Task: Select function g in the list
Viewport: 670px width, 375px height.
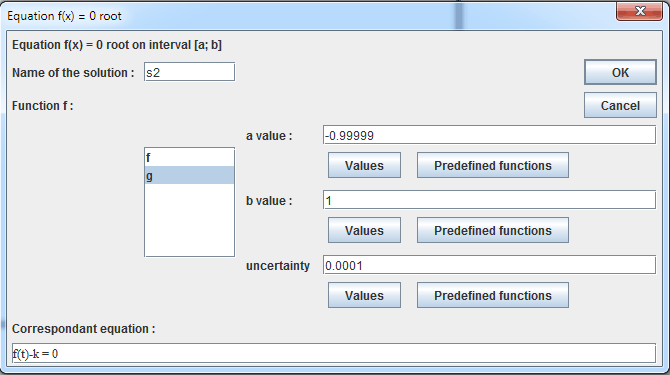Action: 189,175
